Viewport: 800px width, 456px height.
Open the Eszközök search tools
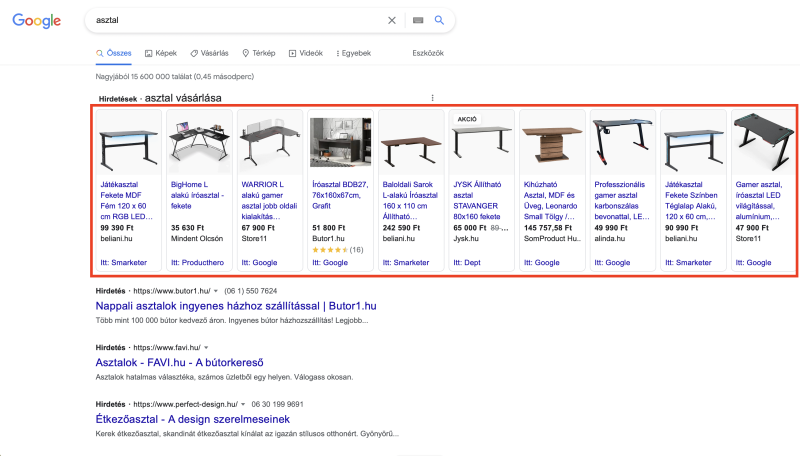click(427, 52)
